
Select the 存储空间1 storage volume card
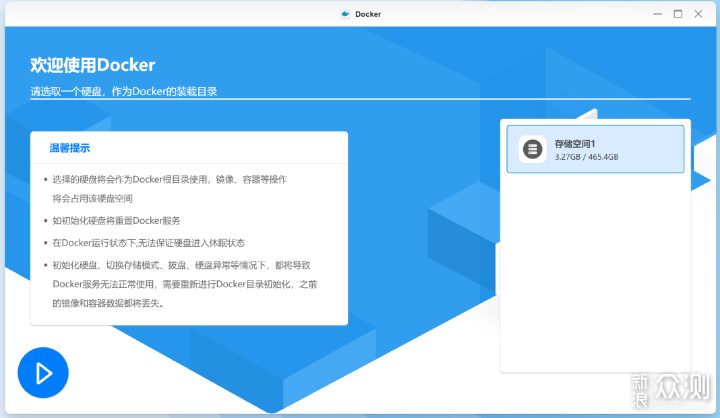click(x=595, y=149)
